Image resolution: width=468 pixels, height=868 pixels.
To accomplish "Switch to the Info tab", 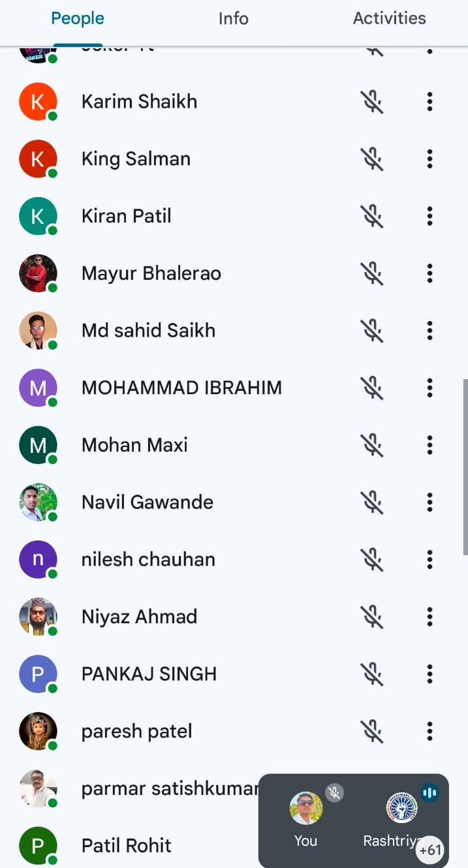I will 233,19.
